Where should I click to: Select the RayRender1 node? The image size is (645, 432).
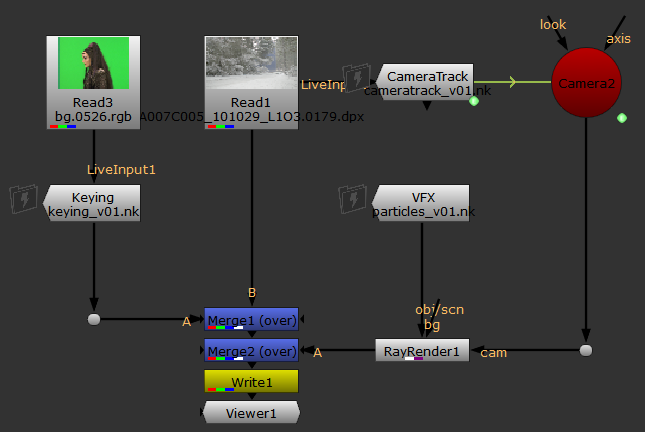421,351
